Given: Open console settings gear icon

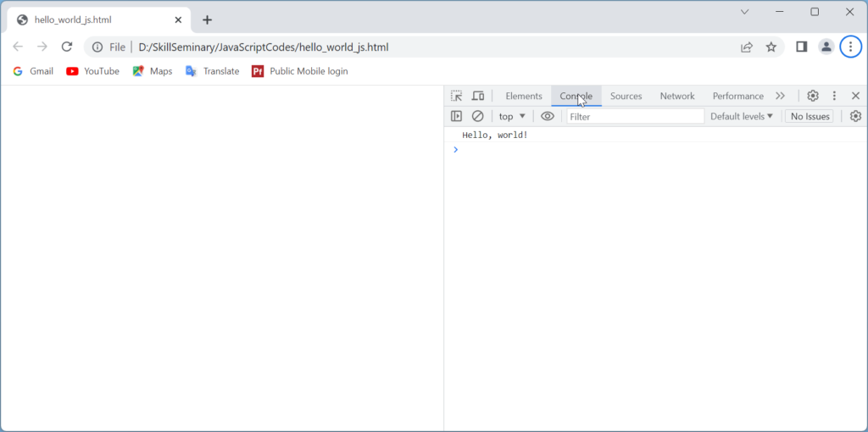Looking at the screenshot, I should coord(855,116).
